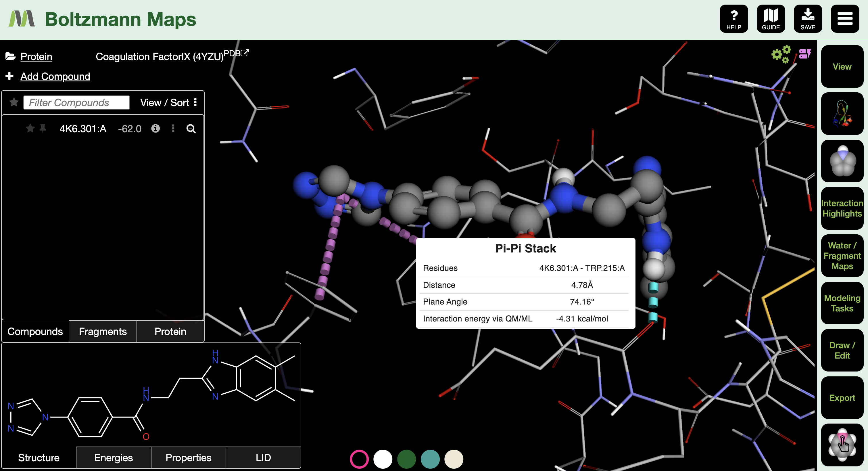868x471 pixels.
Task: Select the Structure tab
Action: 39,457
